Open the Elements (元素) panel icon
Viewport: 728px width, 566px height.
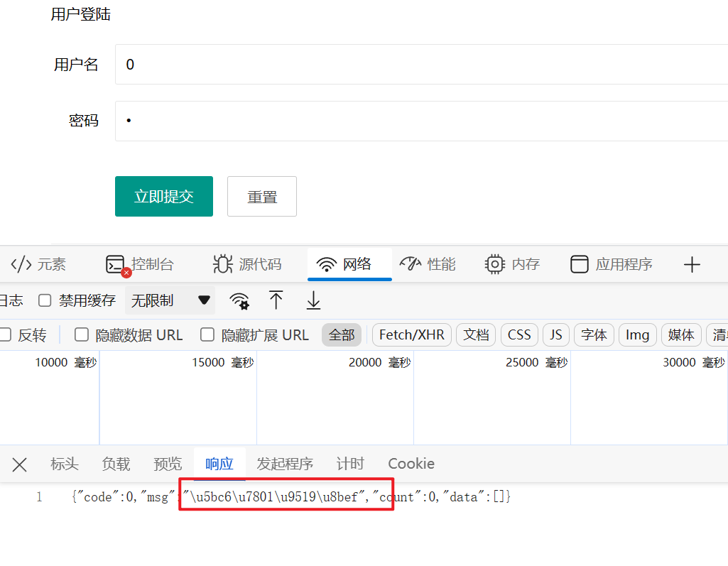(x=21, y=265)
